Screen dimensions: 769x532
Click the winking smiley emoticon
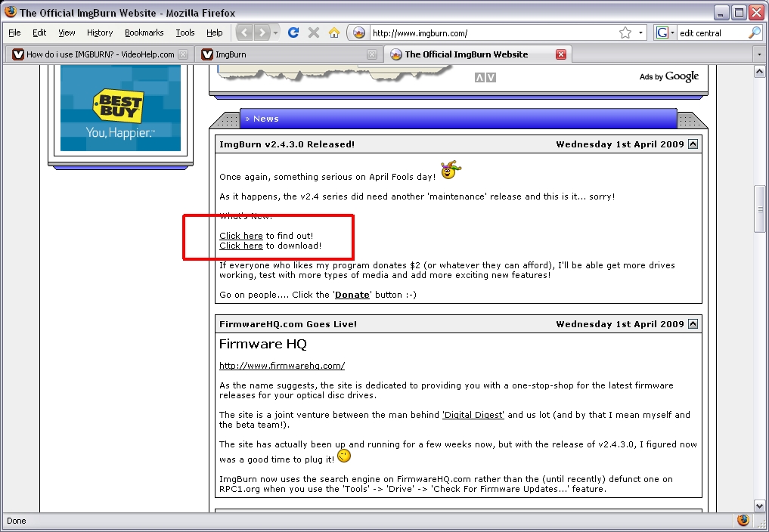pyautogui.click(x=344, y=456)
